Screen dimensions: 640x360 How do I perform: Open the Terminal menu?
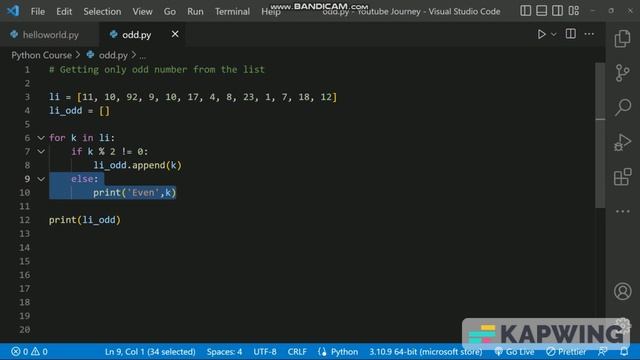pyautogui.click(x=232, y=11)
